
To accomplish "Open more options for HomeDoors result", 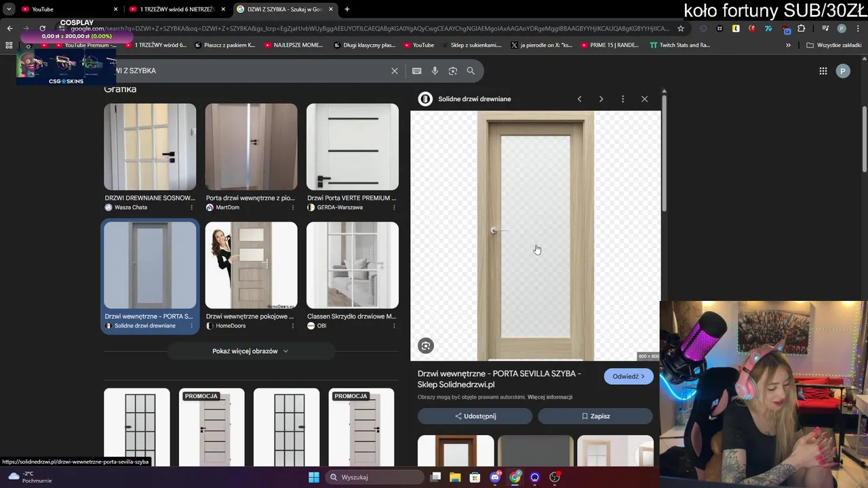I will click(x=292, y=326).
